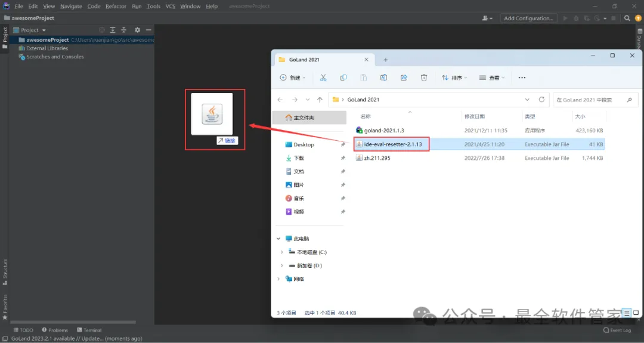The width and height of the screenshot is (644, 343).
Task: Go forward with Explorer forward arrow
Action: click(295, 100)
